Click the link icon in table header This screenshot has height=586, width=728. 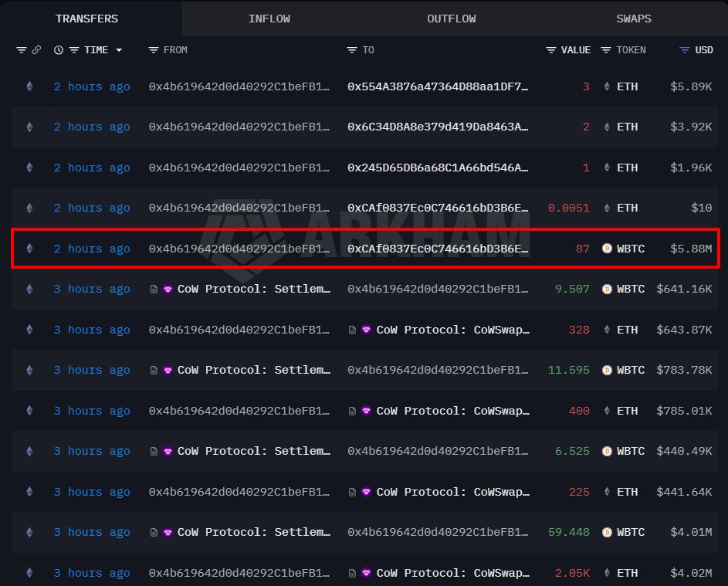click(36, 49)
